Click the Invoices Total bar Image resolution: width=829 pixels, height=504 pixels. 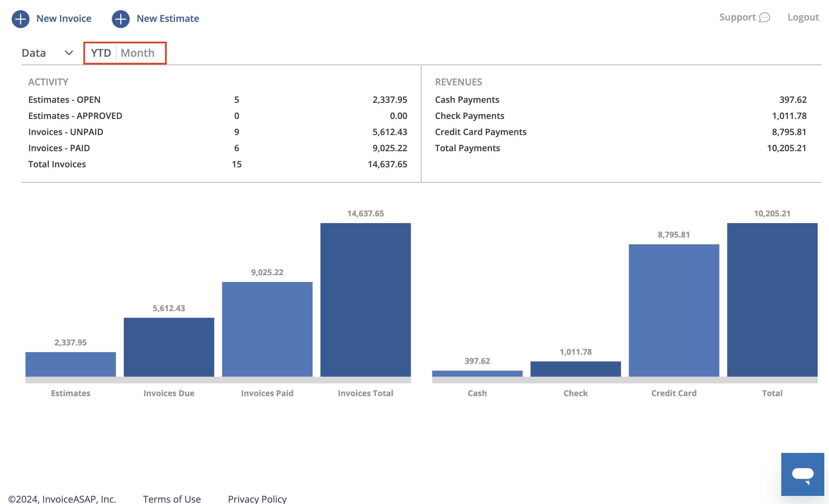[365, 300]
